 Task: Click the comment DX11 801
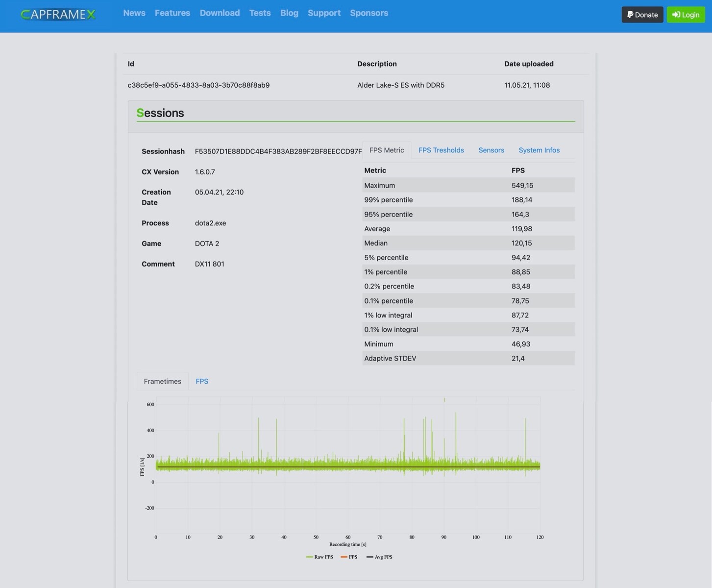point(209,264)
